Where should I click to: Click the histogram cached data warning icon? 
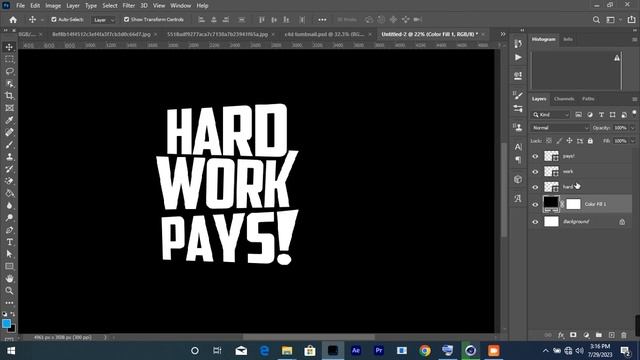point(617,58)
